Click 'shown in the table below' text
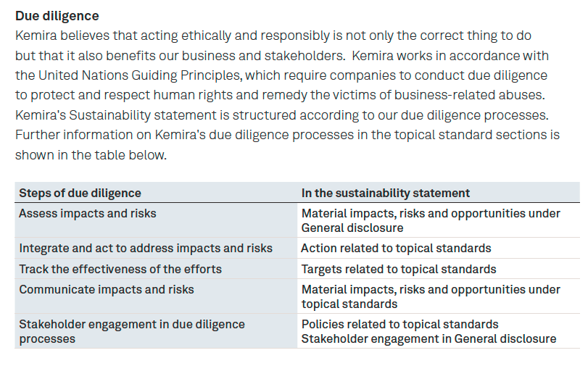 click(x=91, y=155)
